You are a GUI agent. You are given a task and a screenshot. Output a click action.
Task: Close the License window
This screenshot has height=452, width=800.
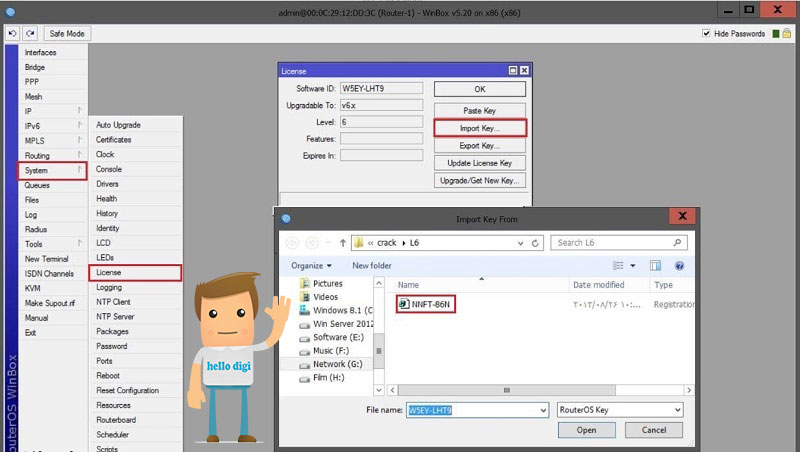(x=524, y=71)
